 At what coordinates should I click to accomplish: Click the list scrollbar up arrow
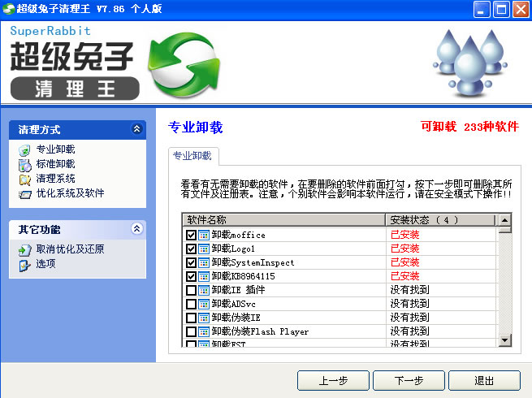[505, 221]
